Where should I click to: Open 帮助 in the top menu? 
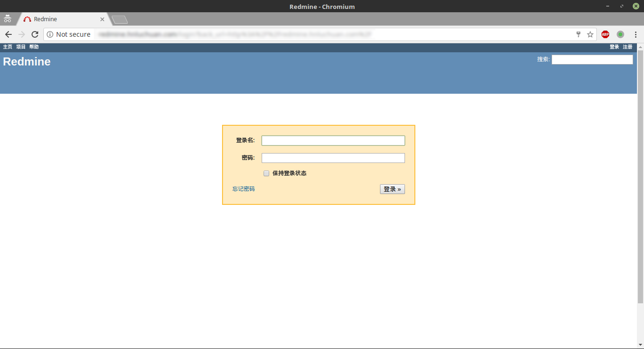[x=34, y=47]
